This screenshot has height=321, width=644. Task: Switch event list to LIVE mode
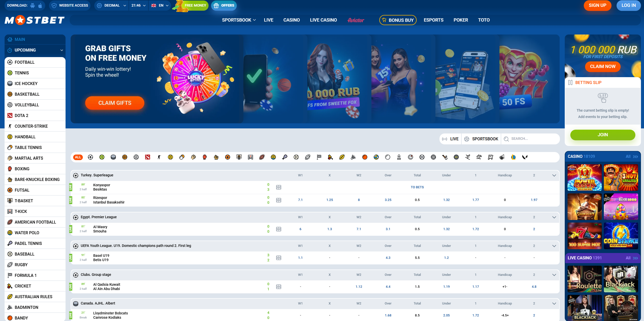pyautogui.click(x=450, y=139)
